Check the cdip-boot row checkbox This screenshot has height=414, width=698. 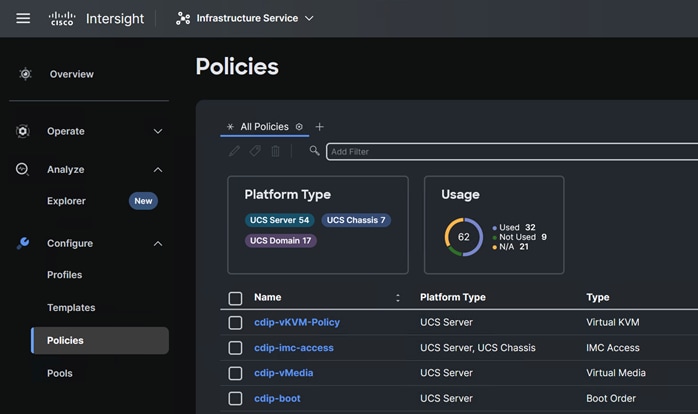coord(235,398)
